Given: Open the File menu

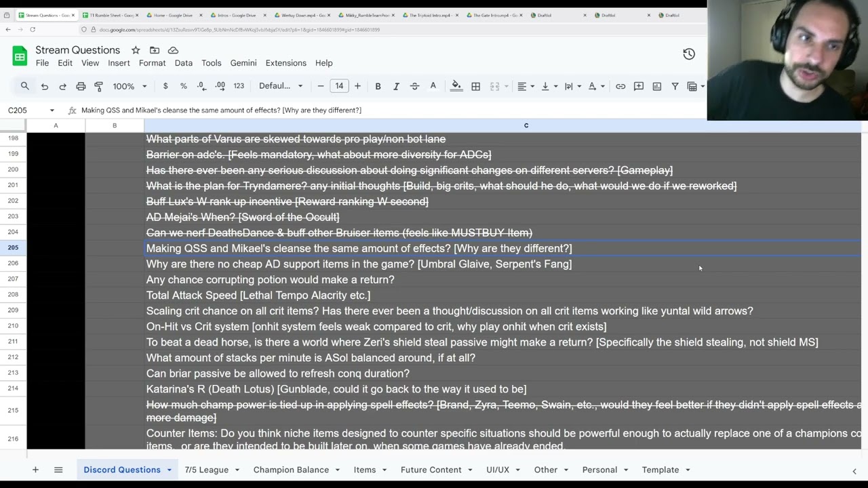Looking at the screenshot, I should (x=42, y=63).
